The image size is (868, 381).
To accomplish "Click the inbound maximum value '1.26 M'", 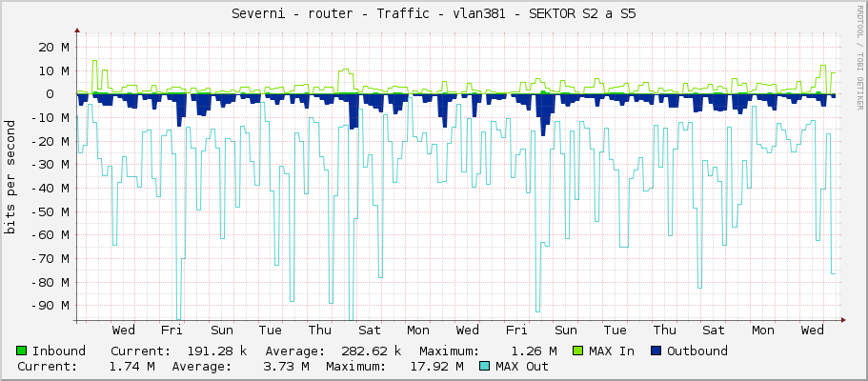I will 535,351.
